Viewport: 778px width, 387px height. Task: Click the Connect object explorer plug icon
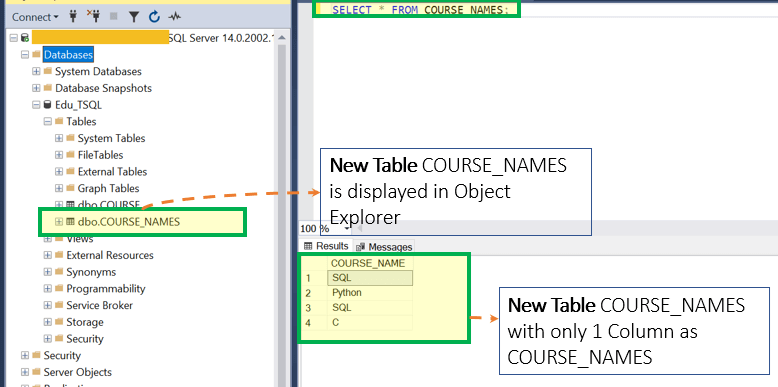[x=73, y=17]
